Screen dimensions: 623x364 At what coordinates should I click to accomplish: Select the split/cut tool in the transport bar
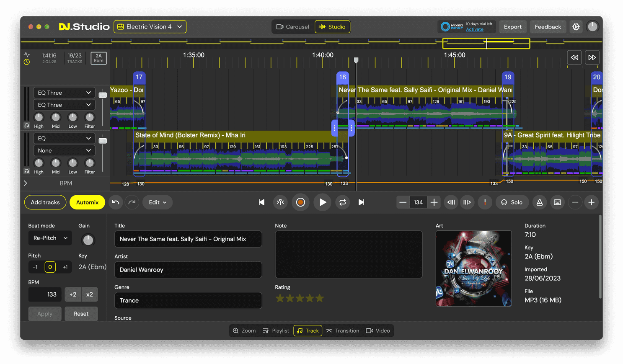pos(280,202)
